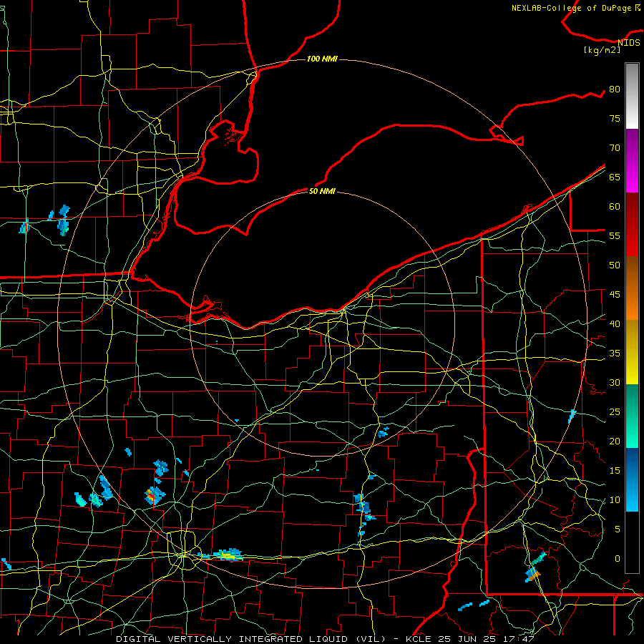The image size is (644, 644).
Task: Click the NIDS label near the legend
Action: [629, 43]
